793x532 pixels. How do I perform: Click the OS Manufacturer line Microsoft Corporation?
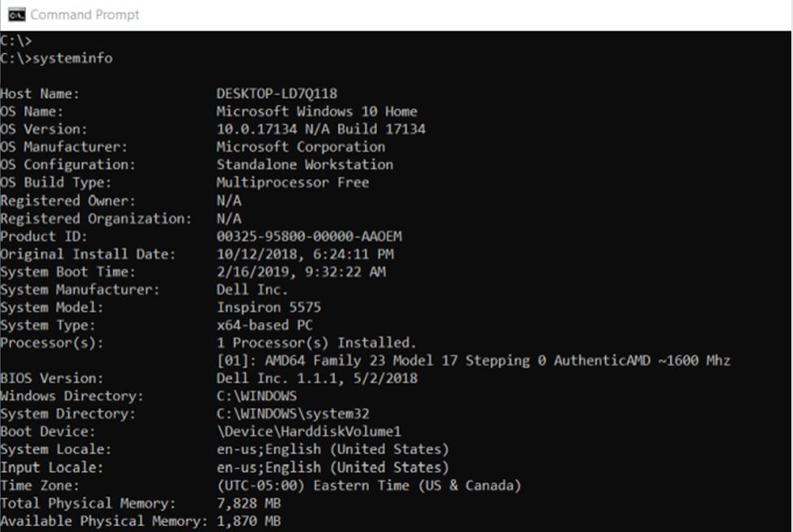click(300, 146)
